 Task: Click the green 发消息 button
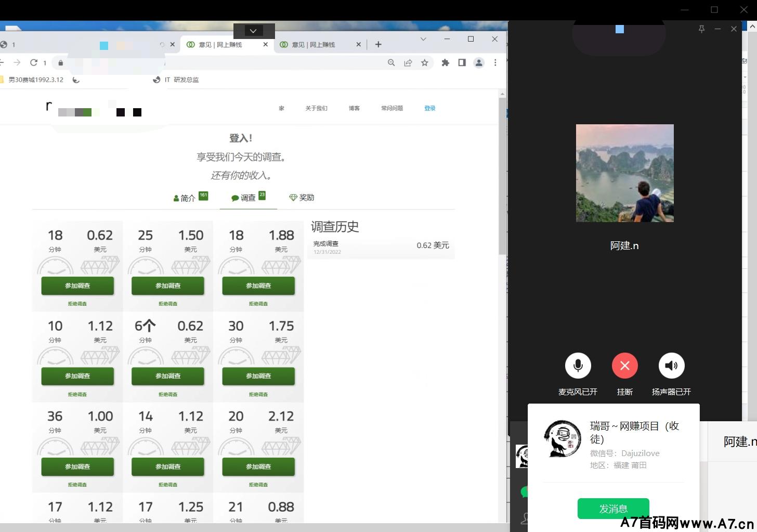(x=613, y=508)
